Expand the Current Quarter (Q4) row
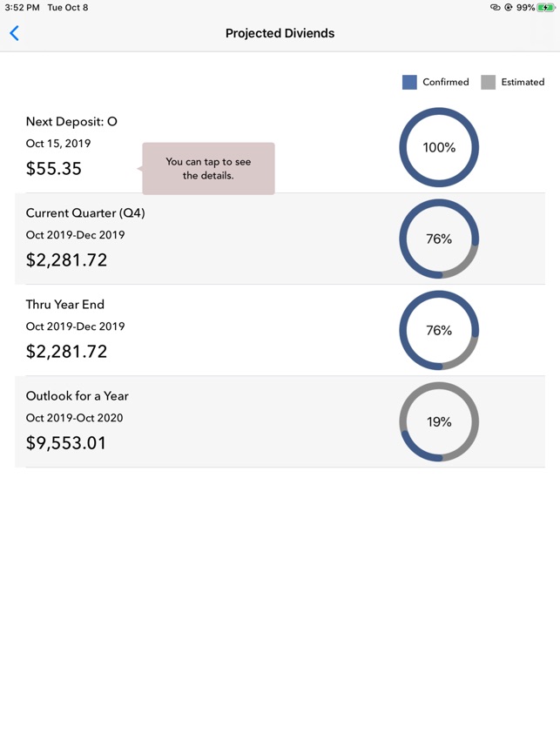This screenshot has height=747, width=560. (x=84, y=213)
